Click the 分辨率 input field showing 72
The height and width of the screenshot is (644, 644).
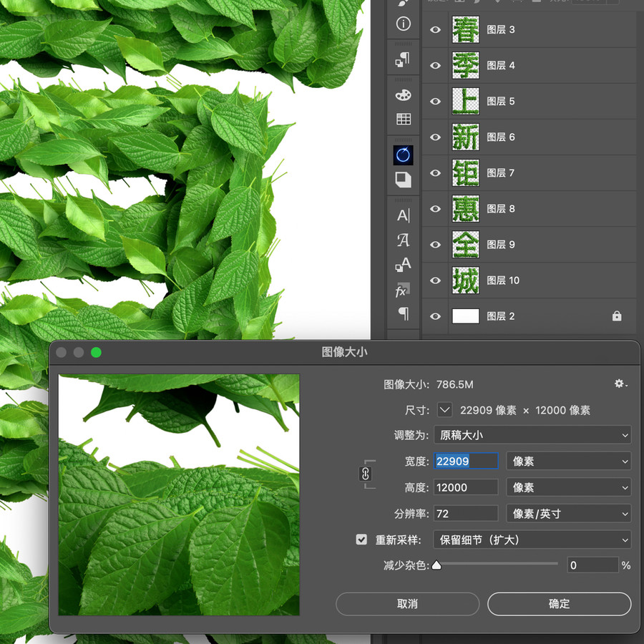pos(466,513)
